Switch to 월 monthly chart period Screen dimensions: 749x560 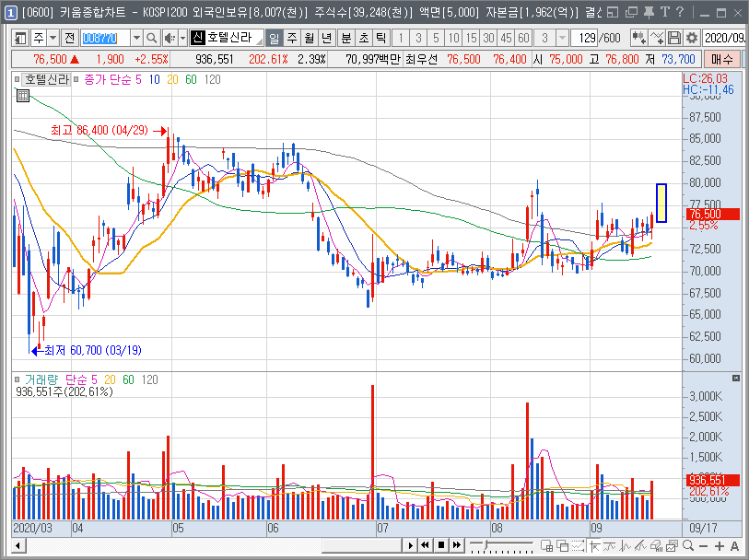point(309,37)
